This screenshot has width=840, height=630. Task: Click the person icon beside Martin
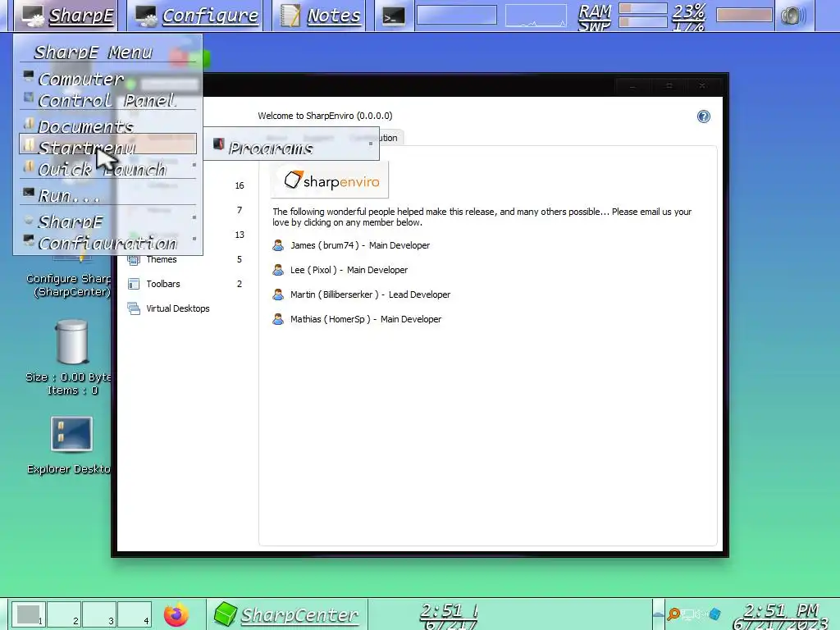(x=278, y=294)
